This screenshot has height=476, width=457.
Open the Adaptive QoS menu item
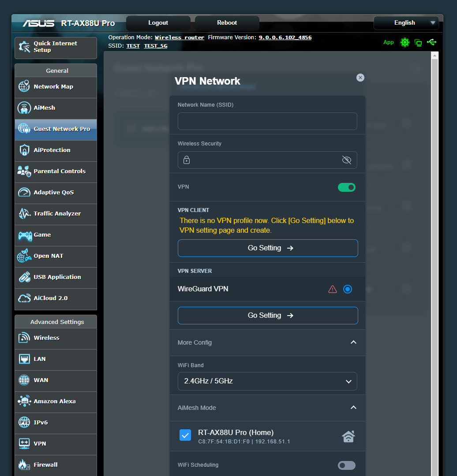point(56,193)
